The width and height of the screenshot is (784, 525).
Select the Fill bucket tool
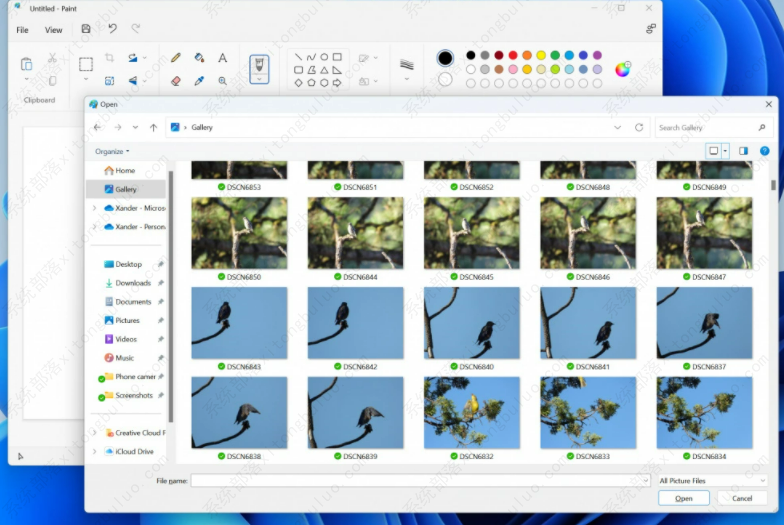coord(199,58)
